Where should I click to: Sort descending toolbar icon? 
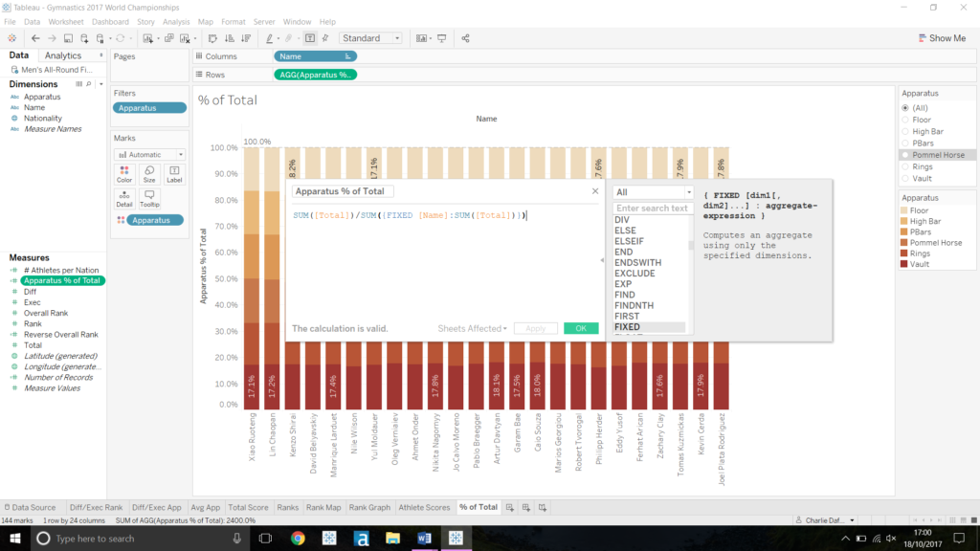pyautogui.click(x=246, y=38)
